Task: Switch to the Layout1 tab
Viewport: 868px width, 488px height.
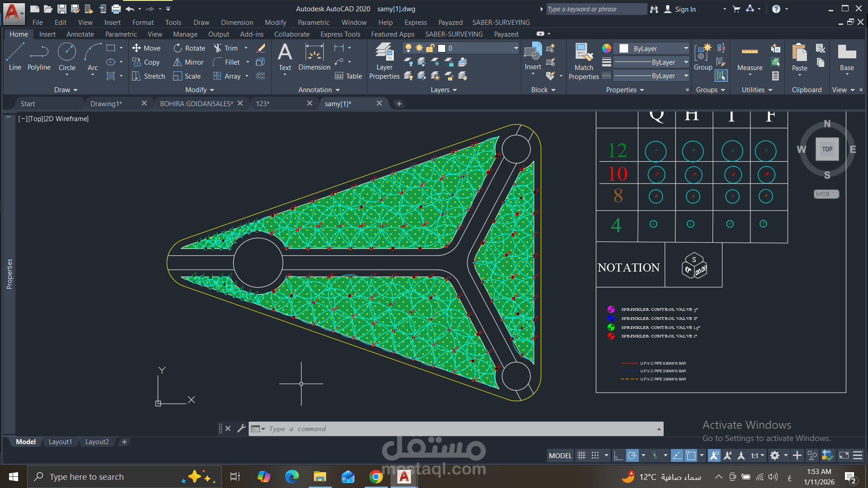Action: [x=60, y=442]
